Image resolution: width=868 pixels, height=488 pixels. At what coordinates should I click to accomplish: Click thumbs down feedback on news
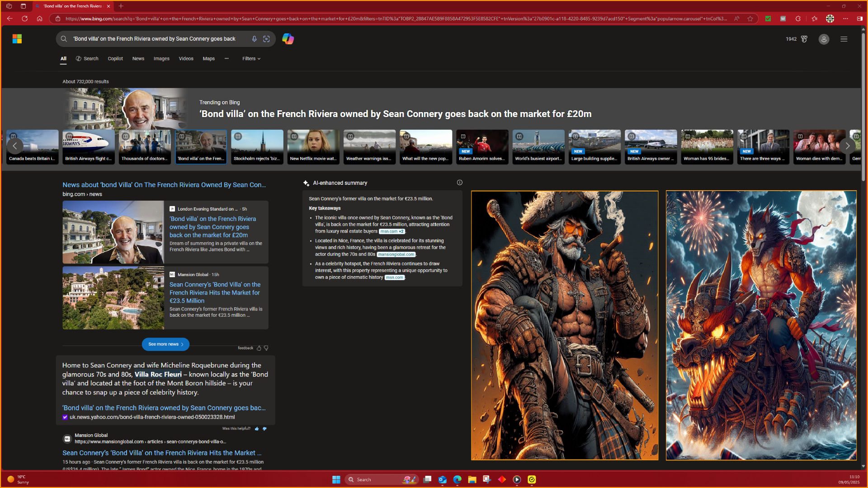[266, 348]
